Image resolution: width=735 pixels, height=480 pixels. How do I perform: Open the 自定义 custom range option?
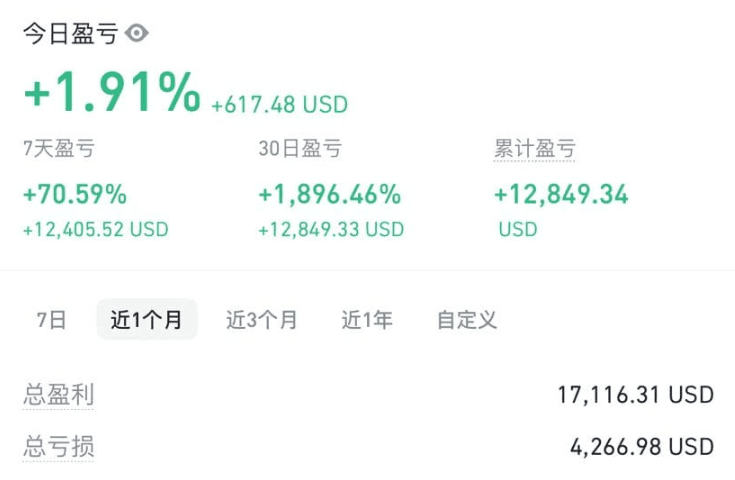click(467, 320)
